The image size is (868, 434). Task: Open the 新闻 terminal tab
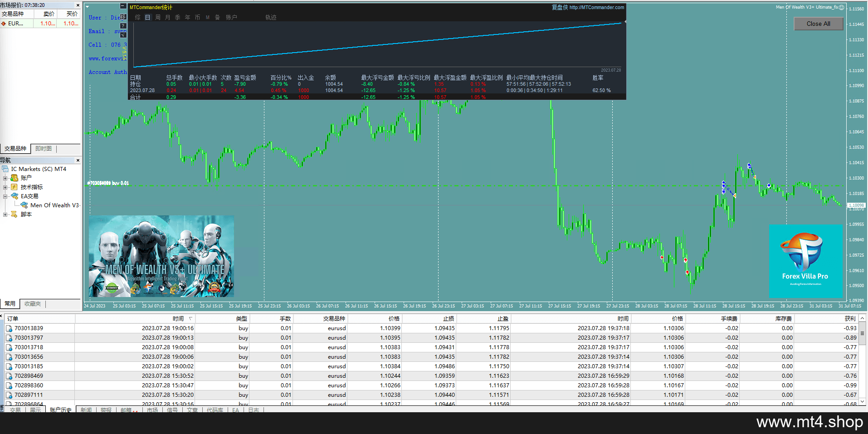86,410
